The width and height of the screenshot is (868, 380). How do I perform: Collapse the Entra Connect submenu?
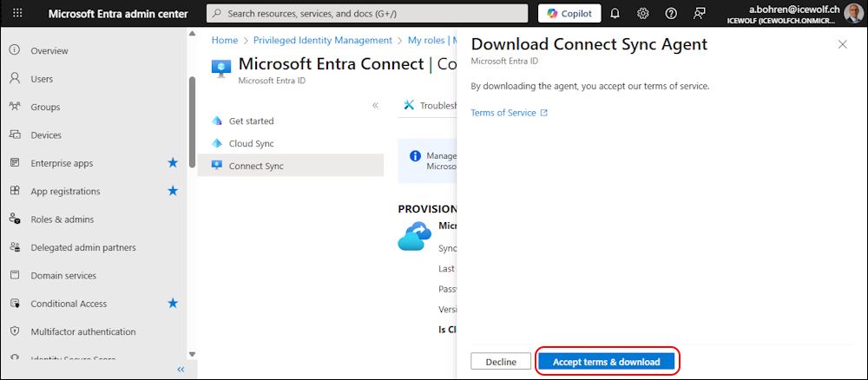pos(375,105)
